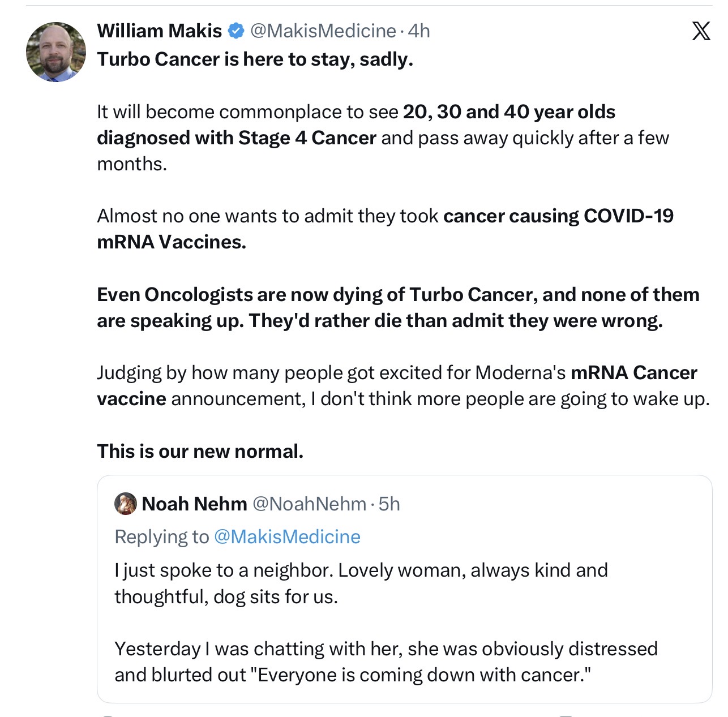This screenshot has height=717, width=728.
Task: Follow the blue @MakisMedicine mention link
Action: tap(287, 536)
